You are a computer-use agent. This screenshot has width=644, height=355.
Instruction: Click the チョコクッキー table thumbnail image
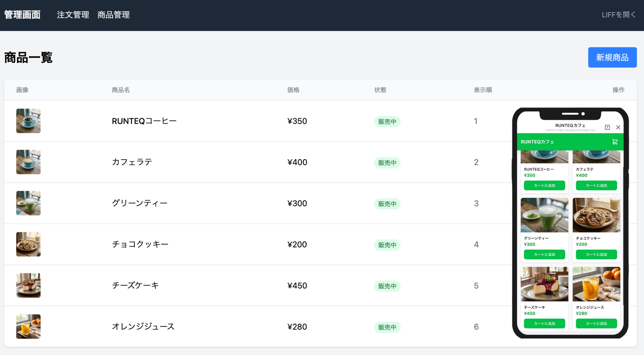coord(29,244)
